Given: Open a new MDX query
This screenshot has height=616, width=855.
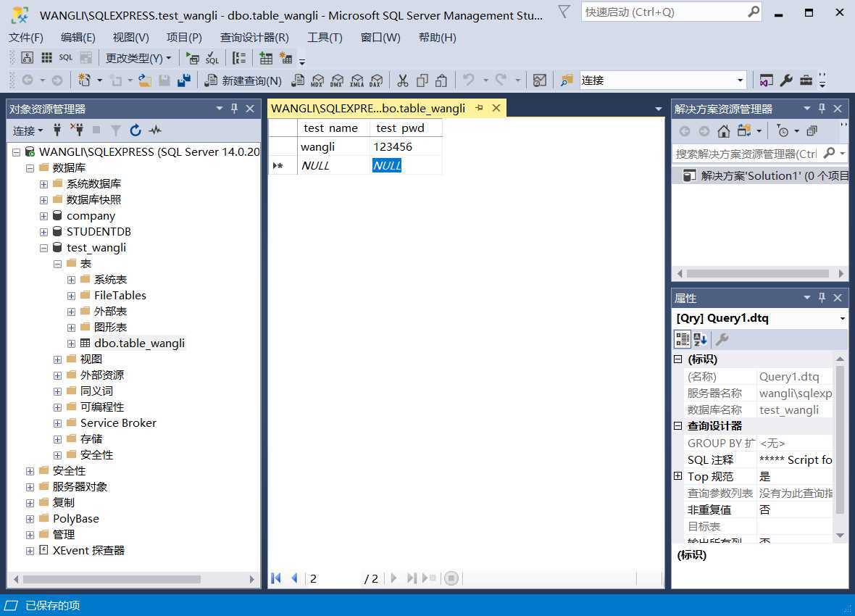Looking at the screenshot, I should [317, 80].
